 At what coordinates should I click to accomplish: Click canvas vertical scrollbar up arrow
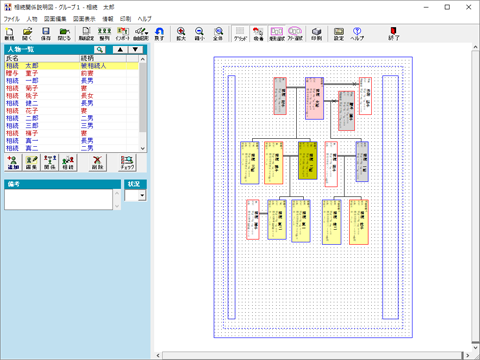pos(475,47)
